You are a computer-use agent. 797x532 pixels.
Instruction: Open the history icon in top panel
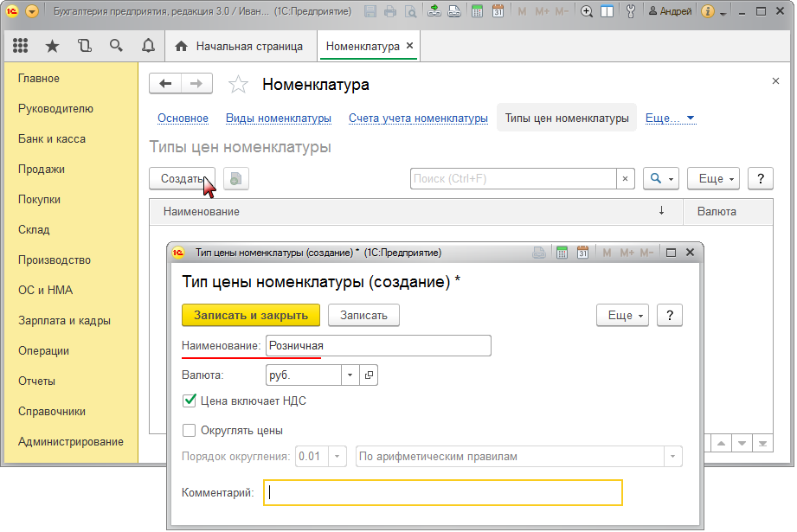(x=85, y=46)
